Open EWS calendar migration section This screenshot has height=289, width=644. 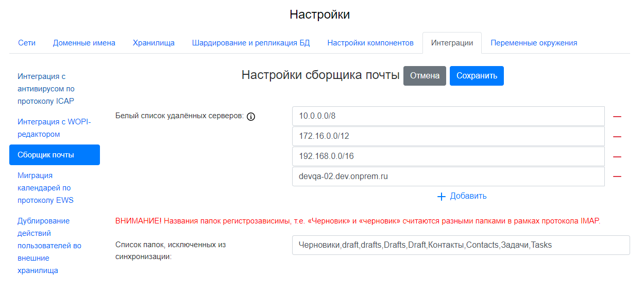(44, 188)
